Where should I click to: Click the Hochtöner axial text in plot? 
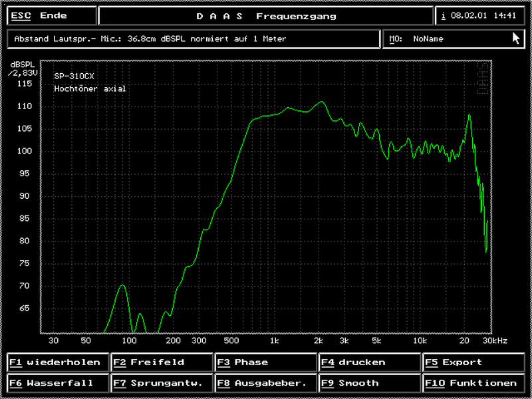(90, 88)
